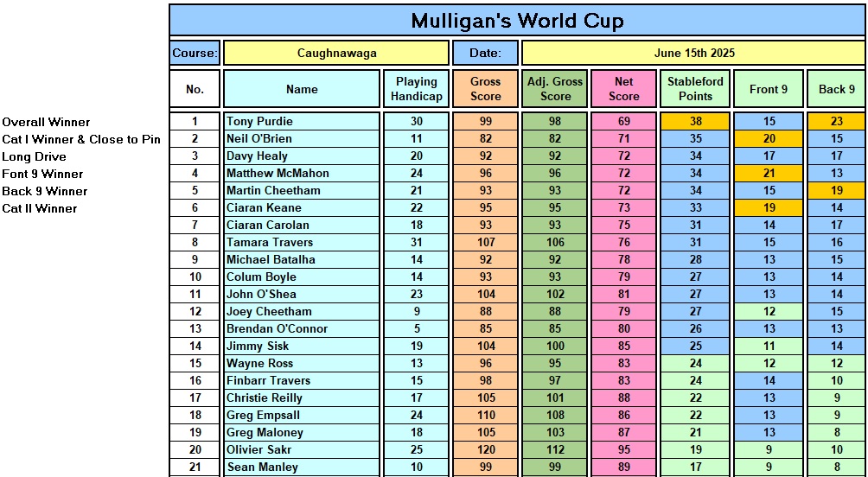Select the Stableford Points column header
The image size is (868, 477).
[695, 89]
